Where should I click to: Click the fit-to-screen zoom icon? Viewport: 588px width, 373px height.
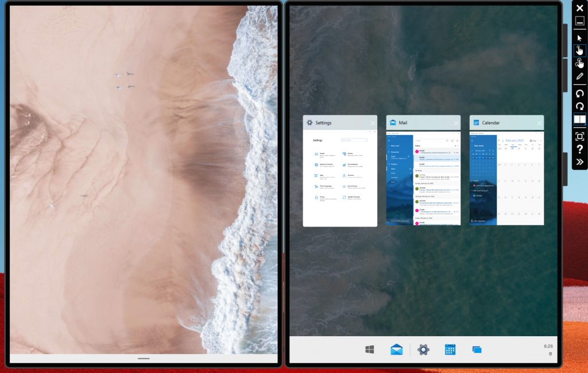pos(579,136)
